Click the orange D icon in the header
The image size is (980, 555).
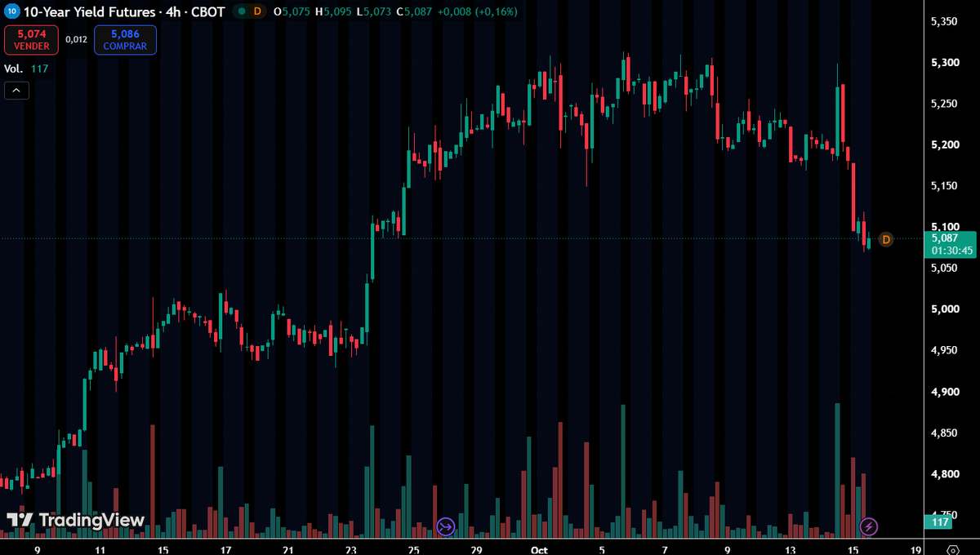(257, 11)
